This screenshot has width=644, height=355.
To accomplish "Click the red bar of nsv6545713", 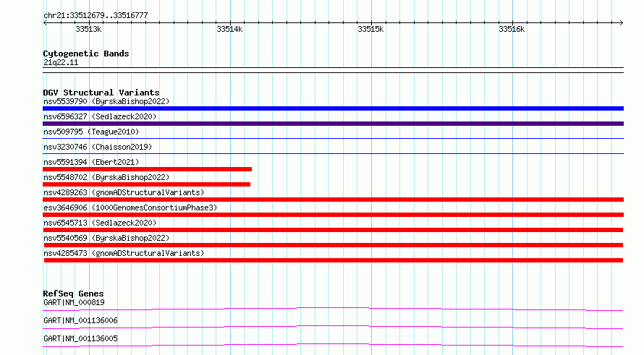I will click(333, 230).
